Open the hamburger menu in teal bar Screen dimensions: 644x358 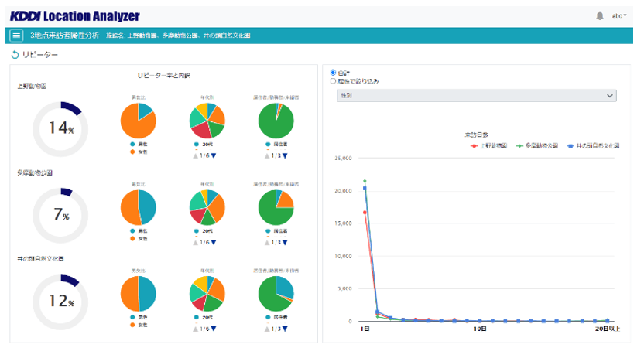(17, 36)
